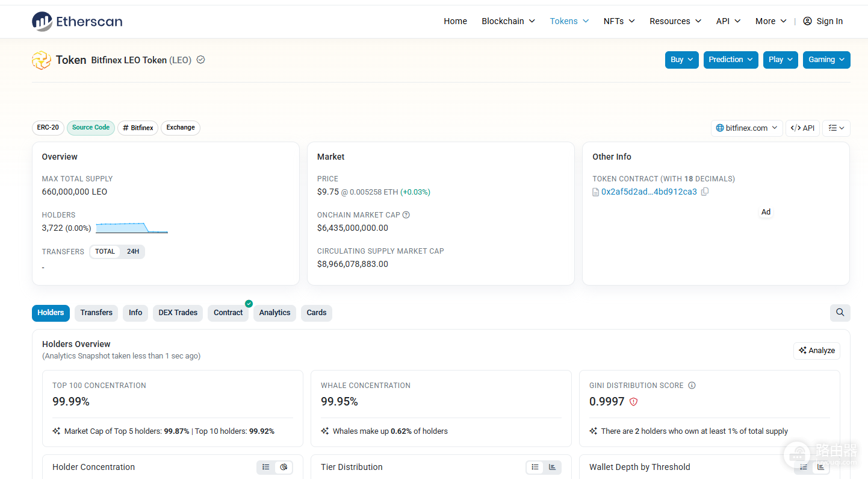Switch to the Transfers tab
Image resolution: width=868 pixels, height=479 pixels.
pyautogui.click(x=96, y=313)
